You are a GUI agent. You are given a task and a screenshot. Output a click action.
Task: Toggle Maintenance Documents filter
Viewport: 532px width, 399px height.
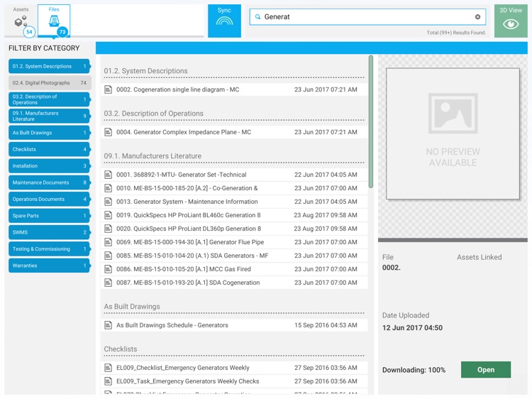[x=50, y=182]
